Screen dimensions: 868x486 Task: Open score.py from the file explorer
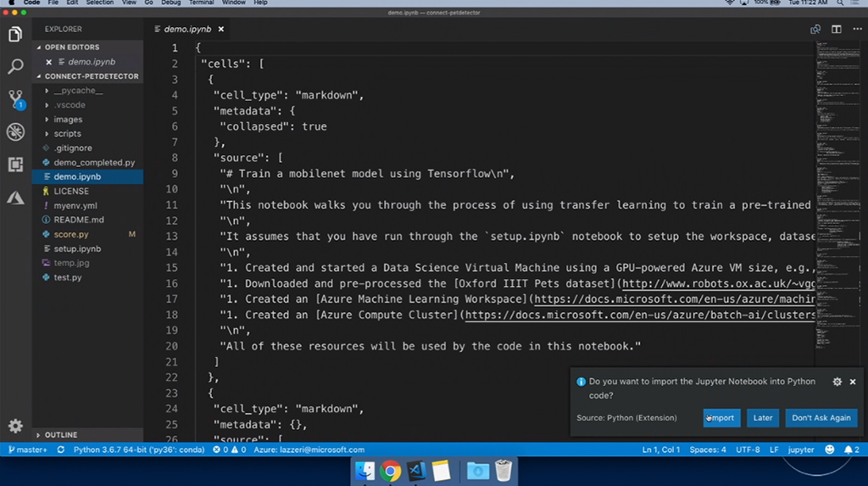click(71, 234)
